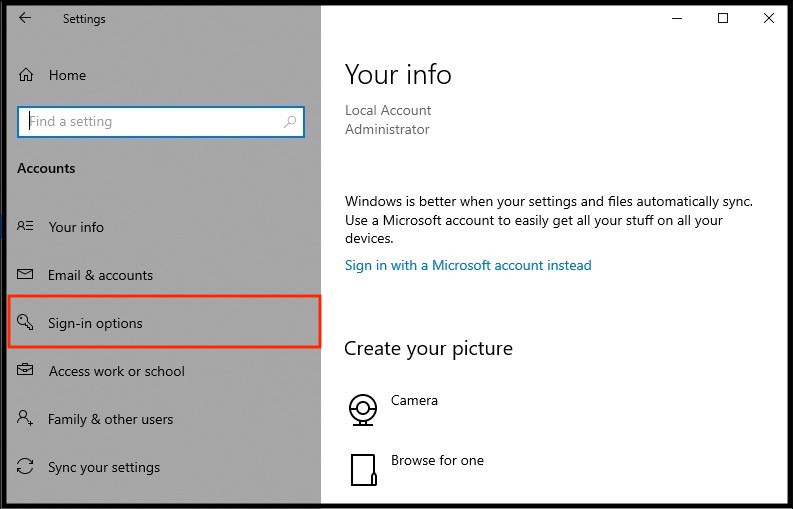Click the Accounts section header
793x509 pixels.
coord(46,168)
